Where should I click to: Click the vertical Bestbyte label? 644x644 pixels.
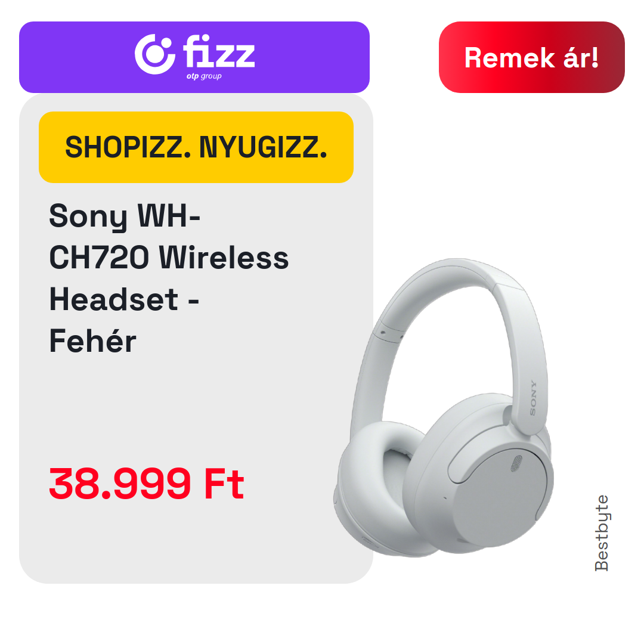click(601, 532)
